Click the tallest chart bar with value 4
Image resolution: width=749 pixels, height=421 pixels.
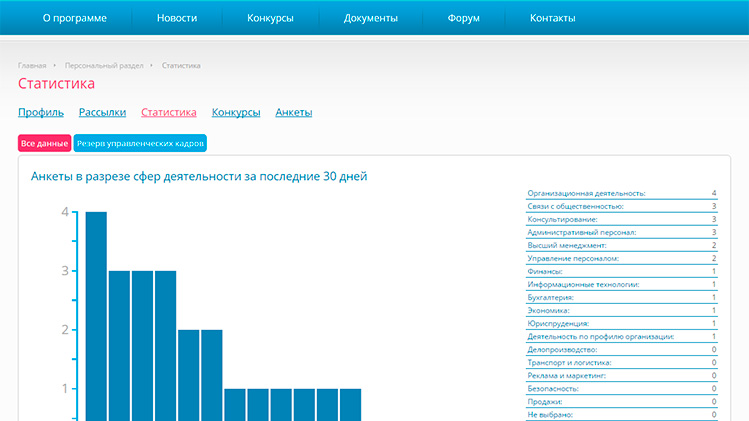click(96, 316)
